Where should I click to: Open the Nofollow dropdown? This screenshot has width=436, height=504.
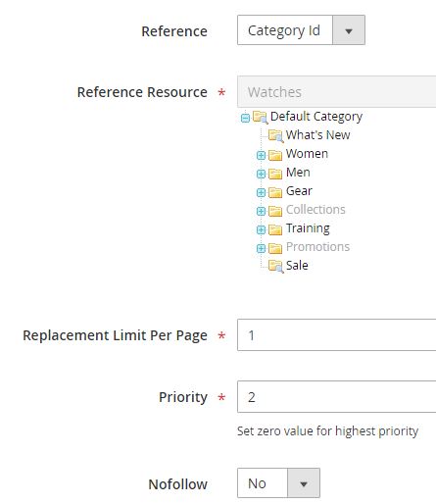[278, 483]
